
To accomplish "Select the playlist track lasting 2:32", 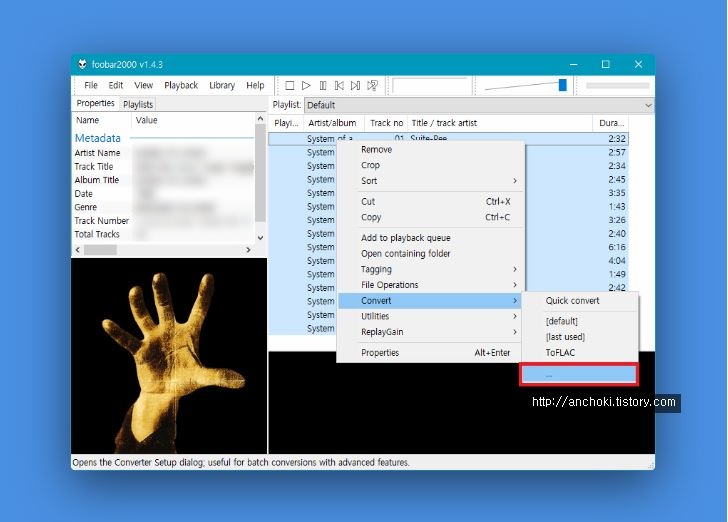I will coord(448,138).
